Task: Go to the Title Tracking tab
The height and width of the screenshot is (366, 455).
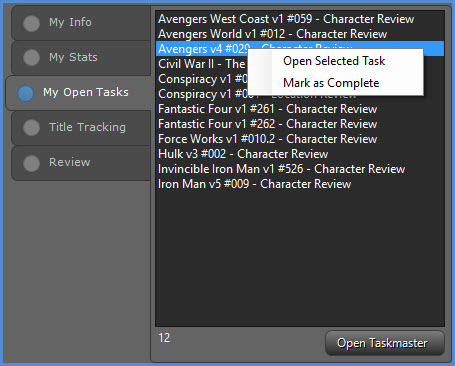Action: [x=81, y=128]
